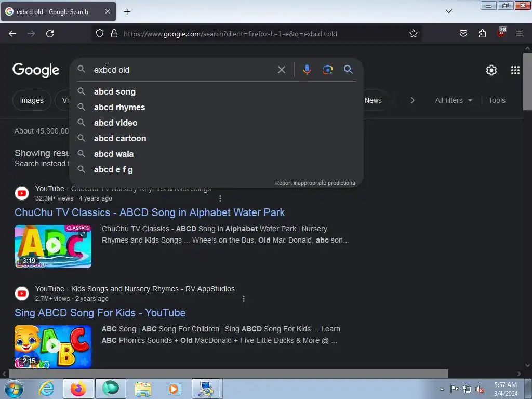Screen dimensions: 532x399
Task: Open the media player taskbar icon
Action: (175, 389)
